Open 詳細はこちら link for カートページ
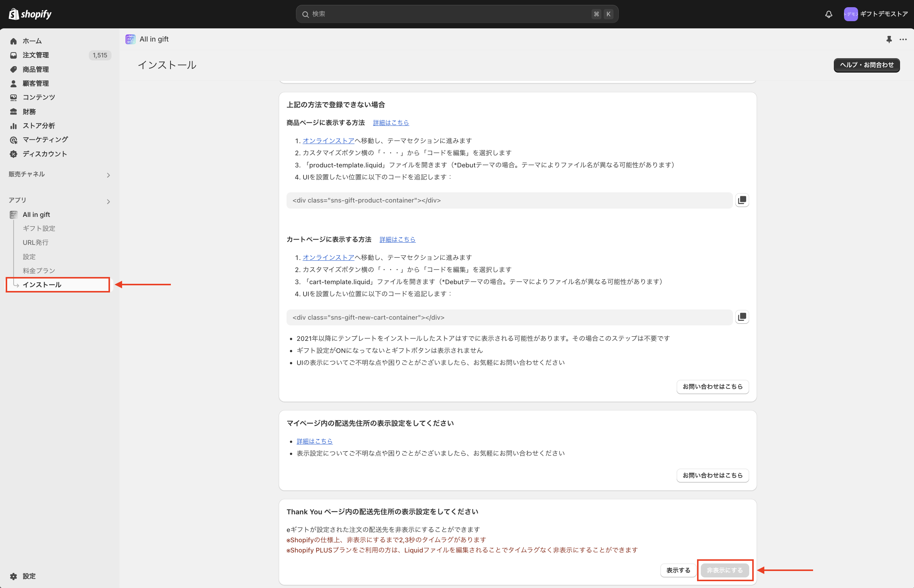This screenshot has height=588, width=914. (397, 240)
